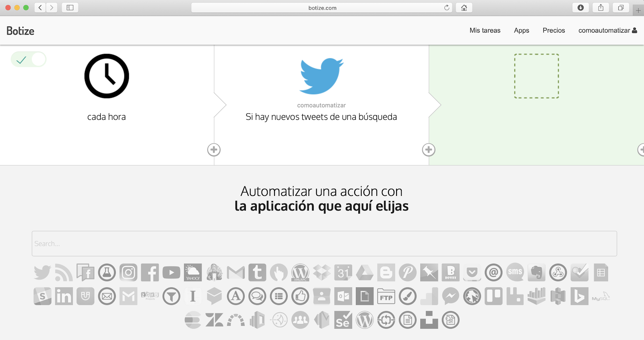Choose the Google Sheets table icon
The height and width of the screenshot is (340, 644).
point(601,272)
